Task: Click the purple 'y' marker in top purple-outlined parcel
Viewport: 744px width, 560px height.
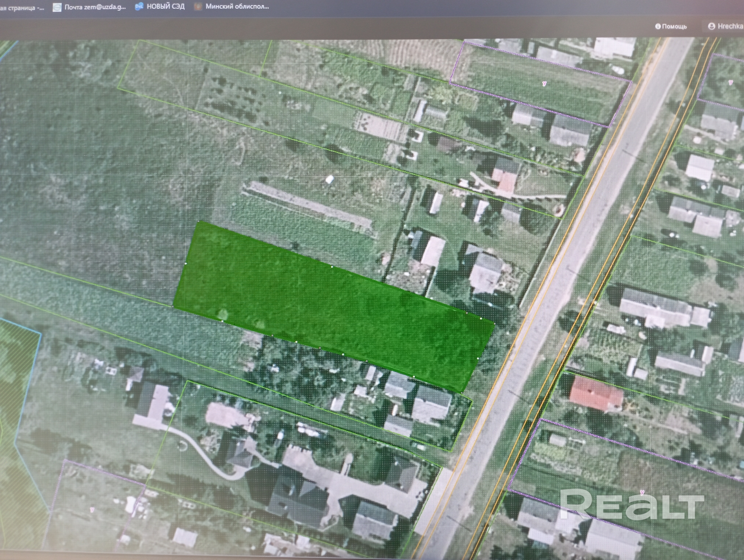Action: coord(544,83)
